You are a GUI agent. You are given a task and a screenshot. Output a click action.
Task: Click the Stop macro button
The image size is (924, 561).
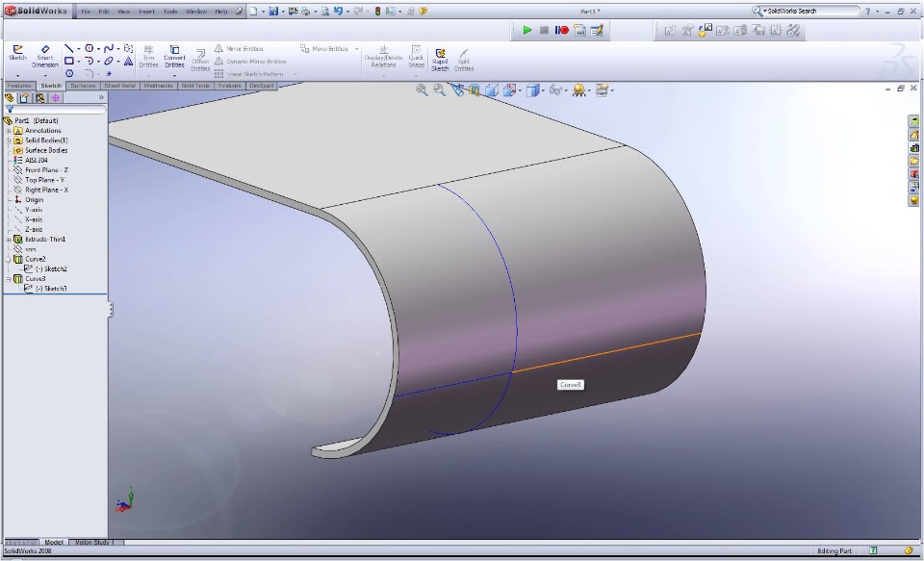544,30
